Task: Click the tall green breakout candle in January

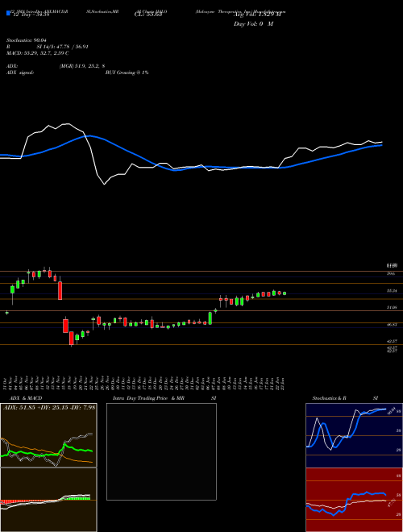Action: [x=210, y=318]
